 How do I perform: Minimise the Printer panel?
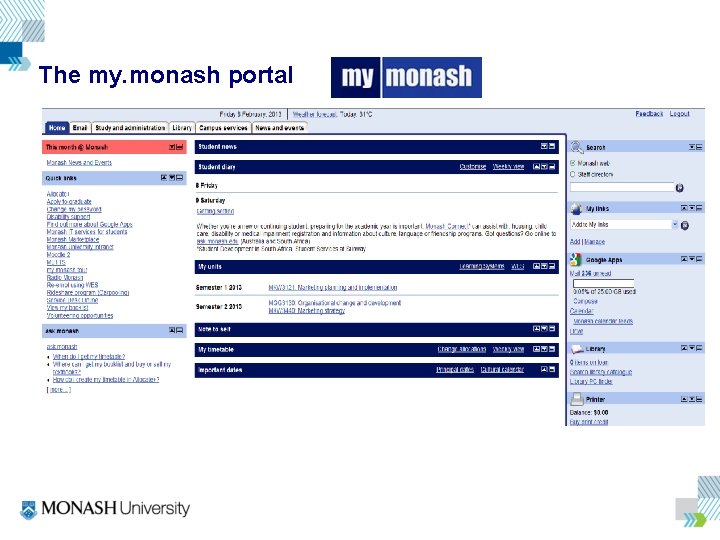coord(699,399)
